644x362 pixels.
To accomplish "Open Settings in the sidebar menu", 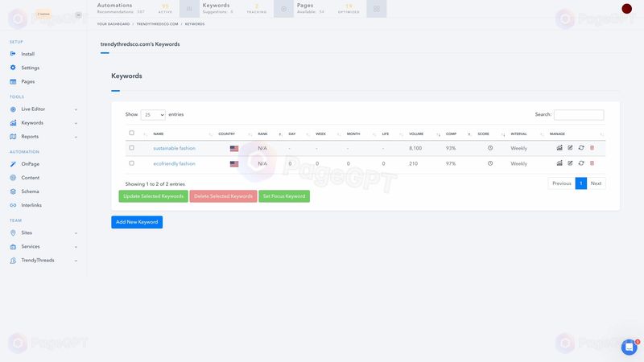I will pos(31,68).
